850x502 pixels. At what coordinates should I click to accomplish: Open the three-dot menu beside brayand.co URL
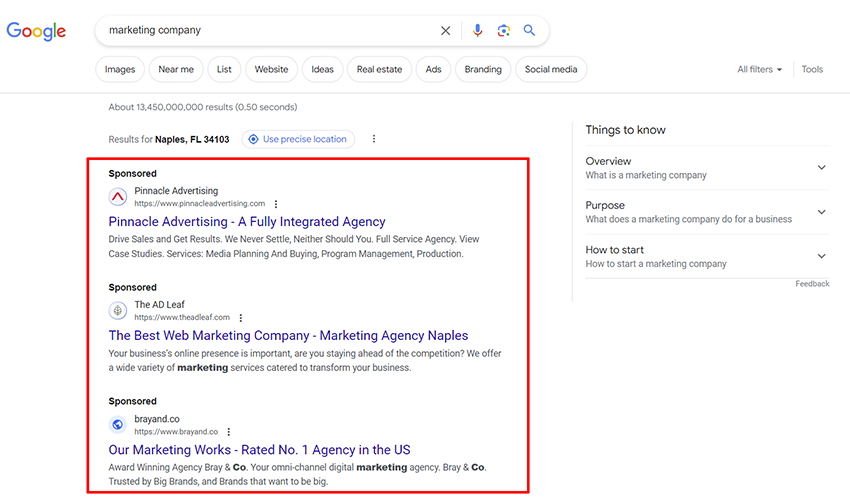coord(229,432)
